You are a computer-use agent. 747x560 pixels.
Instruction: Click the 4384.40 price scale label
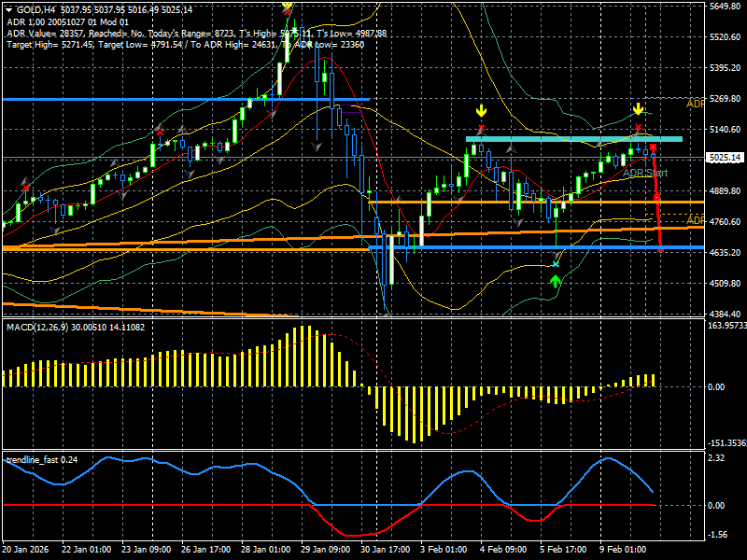(726, 315)
